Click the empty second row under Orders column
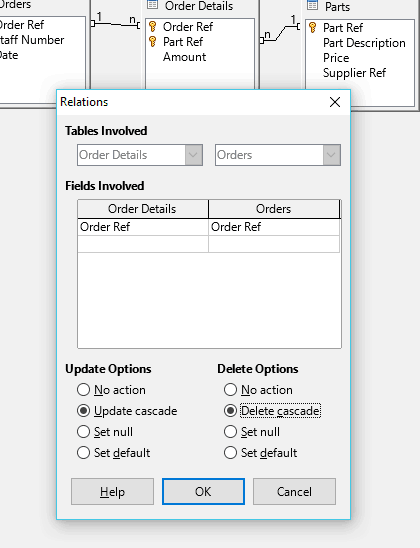Viewport: 420px width, 548px height. click(274, 244)
